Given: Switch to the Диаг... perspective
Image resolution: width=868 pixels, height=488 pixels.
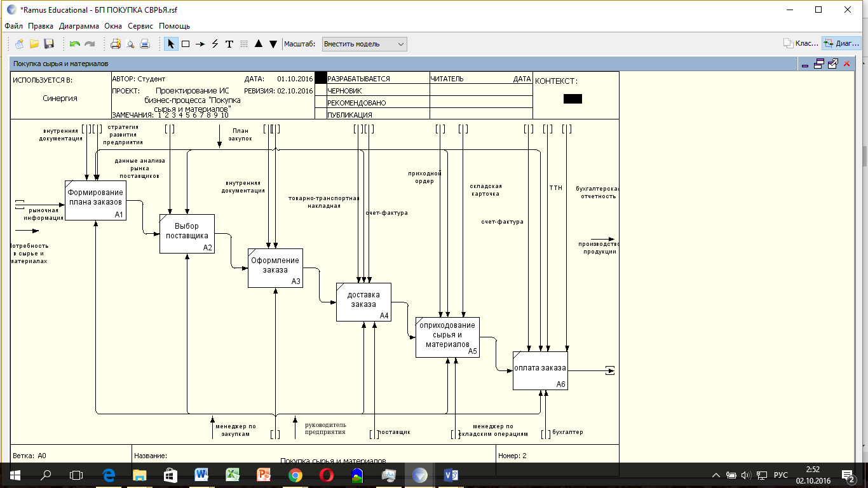Looking at the screenshot, I should [x=841, y=44].
